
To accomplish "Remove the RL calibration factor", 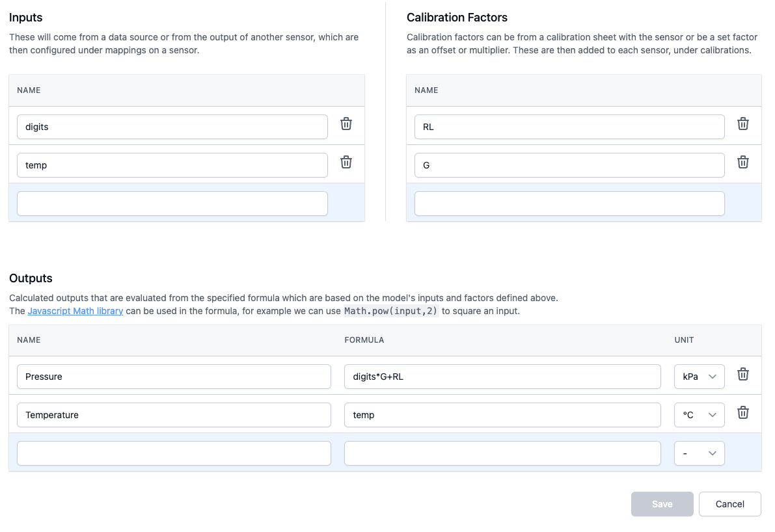I will (x=743, y=124).
